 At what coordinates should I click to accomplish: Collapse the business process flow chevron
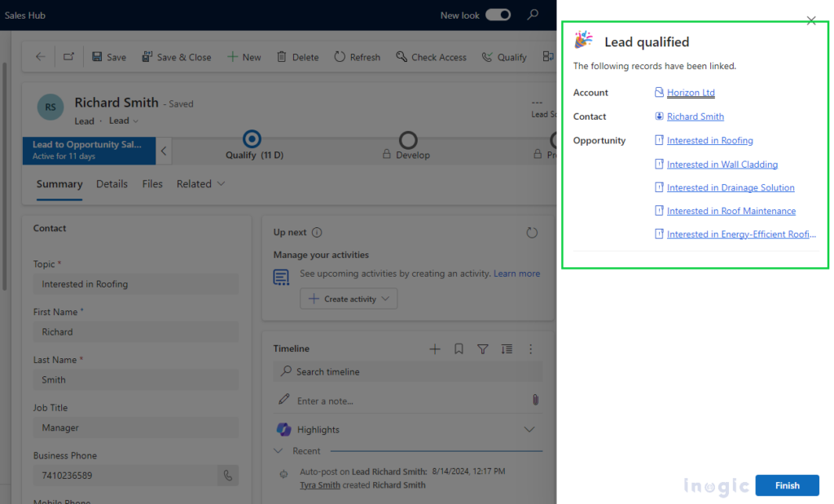pos(164,151)
